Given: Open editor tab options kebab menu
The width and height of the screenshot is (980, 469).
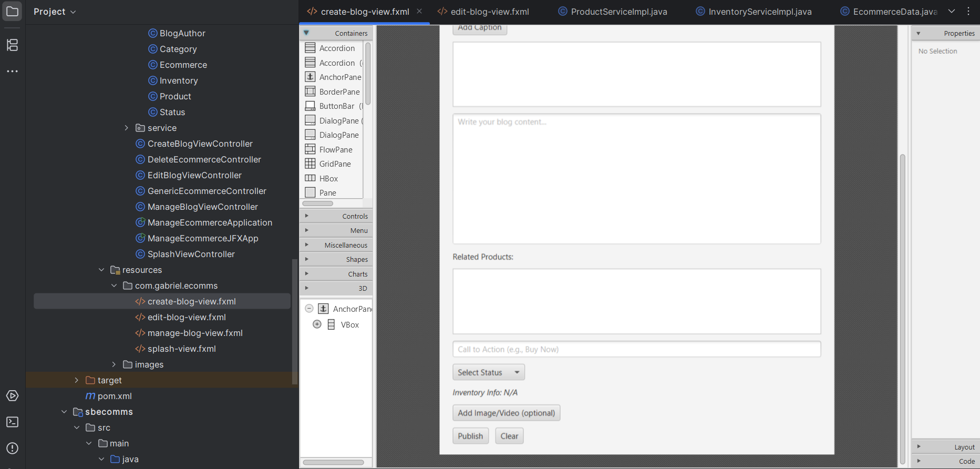Looking at the screenshot, I should [x=968, y=11].
